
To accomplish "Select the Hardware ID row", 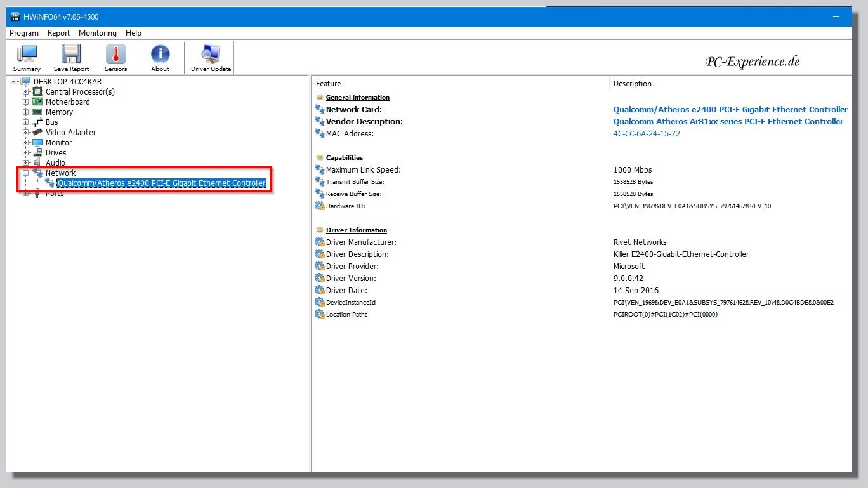I will point(582,206).
